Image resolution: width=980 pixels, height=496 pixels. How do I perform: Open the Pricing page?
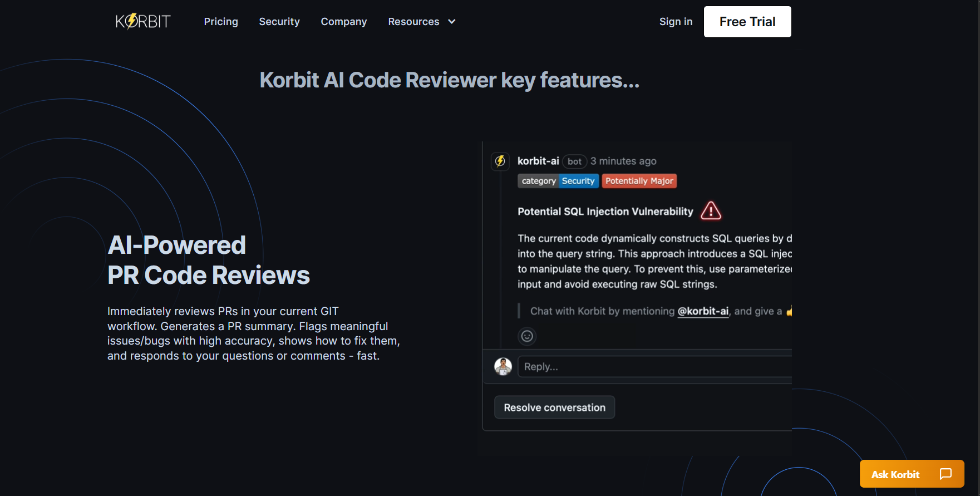click(x=221, y=22)
